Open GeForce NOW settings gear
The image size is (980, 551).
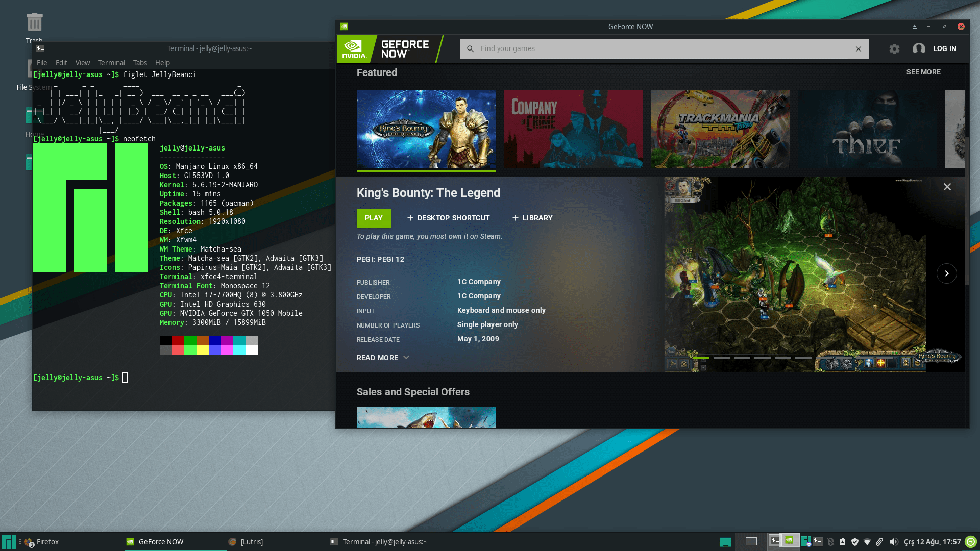[894, 49]
